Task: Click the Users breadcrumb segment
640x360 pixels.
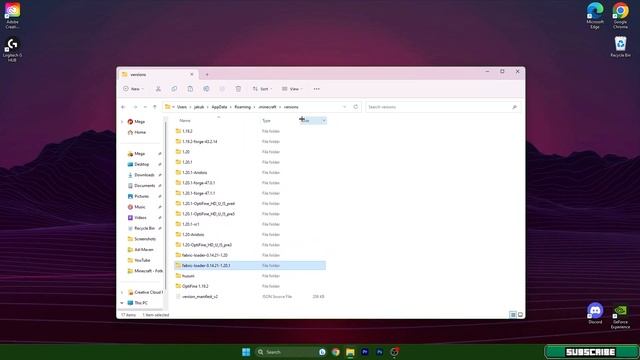Action: tap(182, 107)
